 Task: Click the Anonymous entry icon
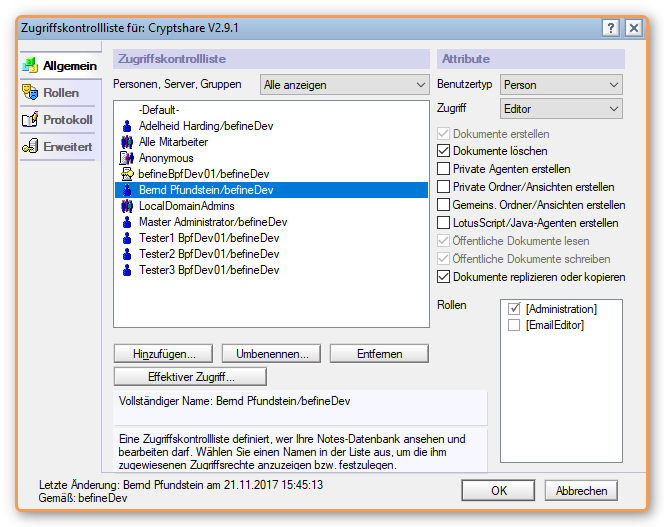click(x=127, y=158)
